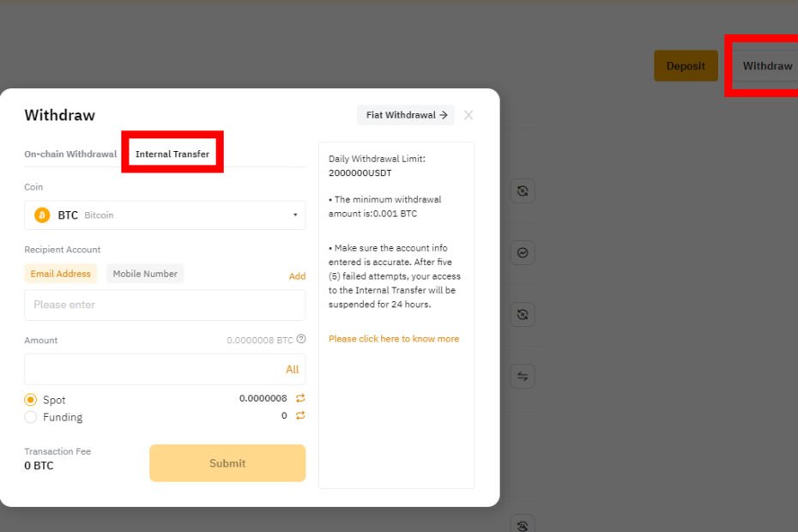Switch to Internal Transfer tab

[x=172, y=154]
